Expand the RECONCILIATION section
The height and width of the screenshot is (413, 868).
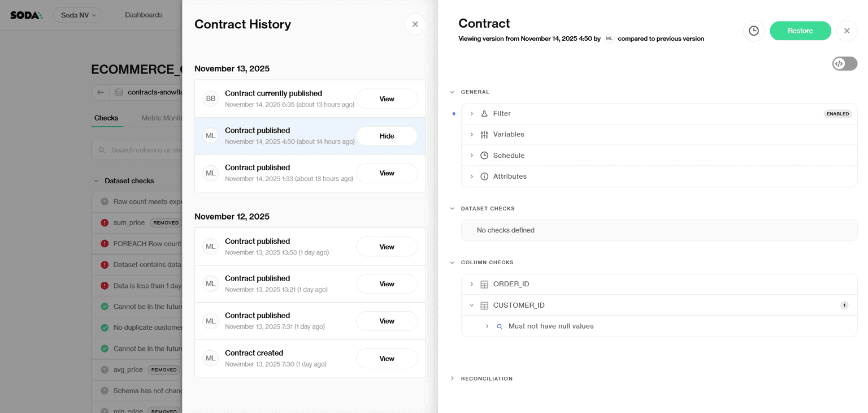452,378
